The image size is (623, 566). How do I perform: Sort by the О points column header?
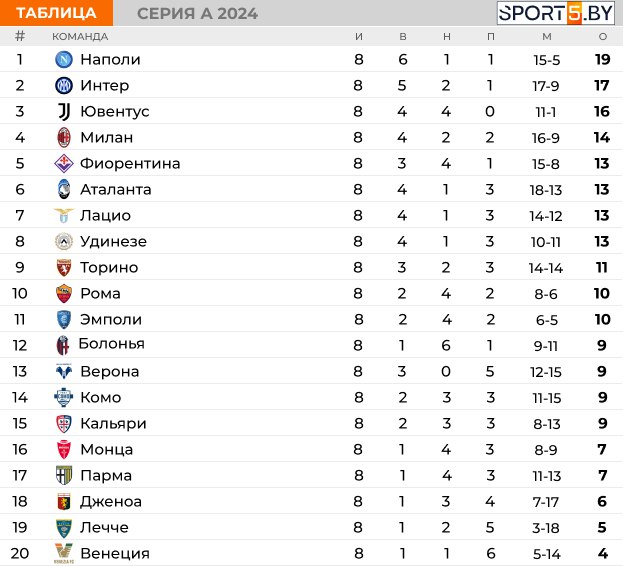tap(603, 37)
